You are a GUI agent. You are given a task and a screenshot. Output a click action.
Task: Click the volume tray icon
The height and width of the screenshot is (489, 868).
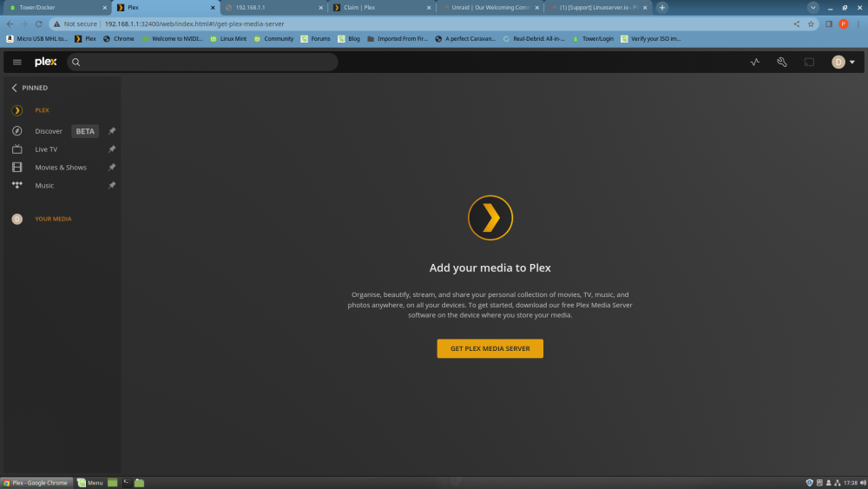click(x=863, y=483)
